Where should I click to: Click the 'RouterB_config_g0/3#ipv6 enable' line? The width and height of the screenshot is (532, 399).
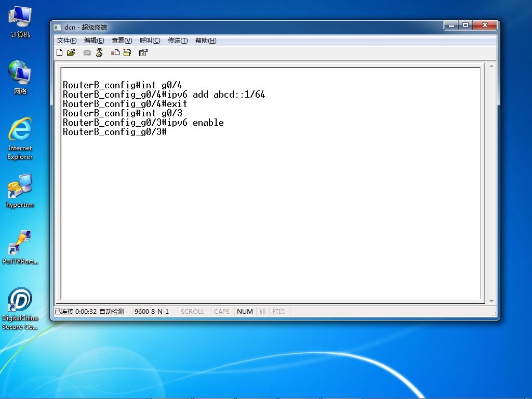(x=143, y=123)
